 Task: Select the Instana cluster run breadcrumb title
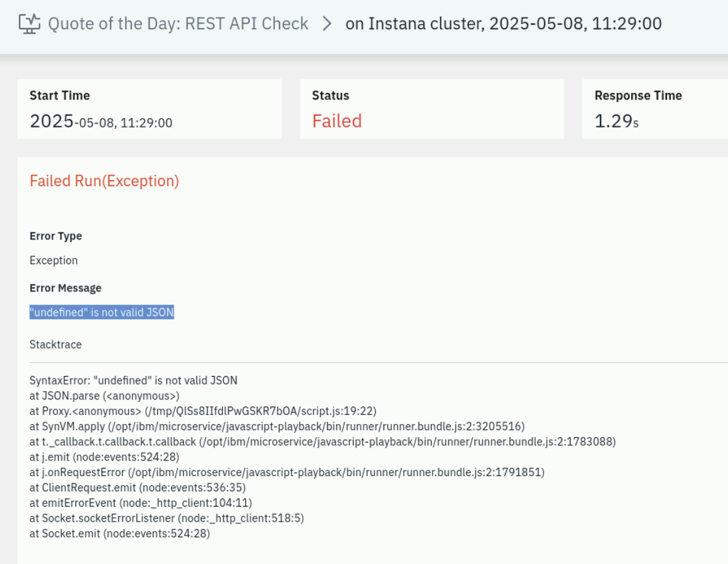[503, 23]
